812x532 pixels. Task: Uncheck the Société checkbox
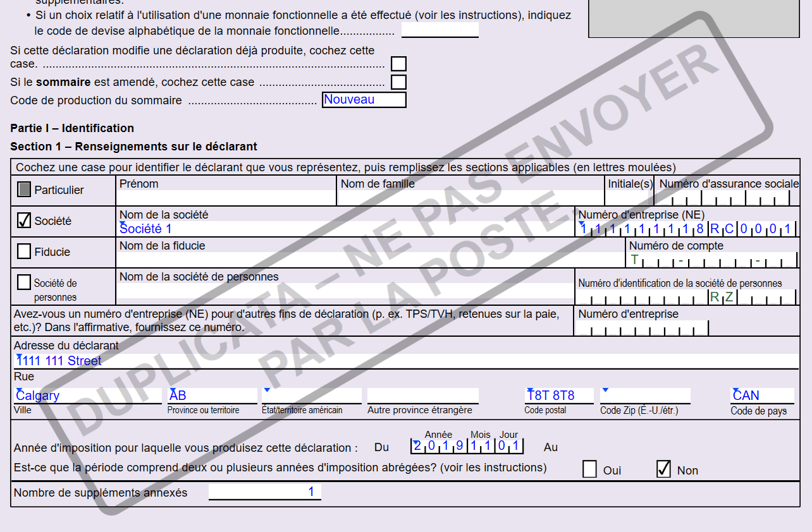(x=24, y=221)
